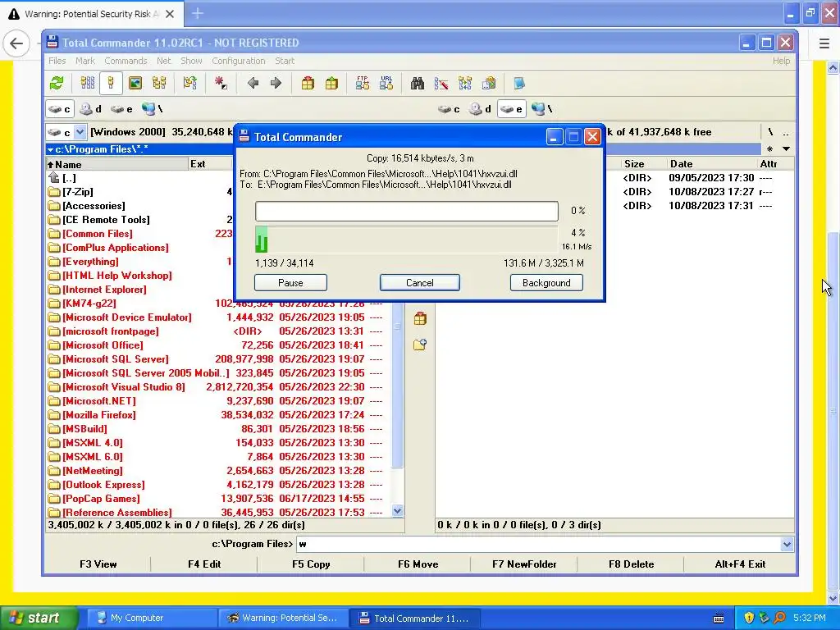Image resolution: width=840 pixels, height=630 pixels.
Task: Select the [Mozilla Firefox] folder
Action: tap(99, 414)
